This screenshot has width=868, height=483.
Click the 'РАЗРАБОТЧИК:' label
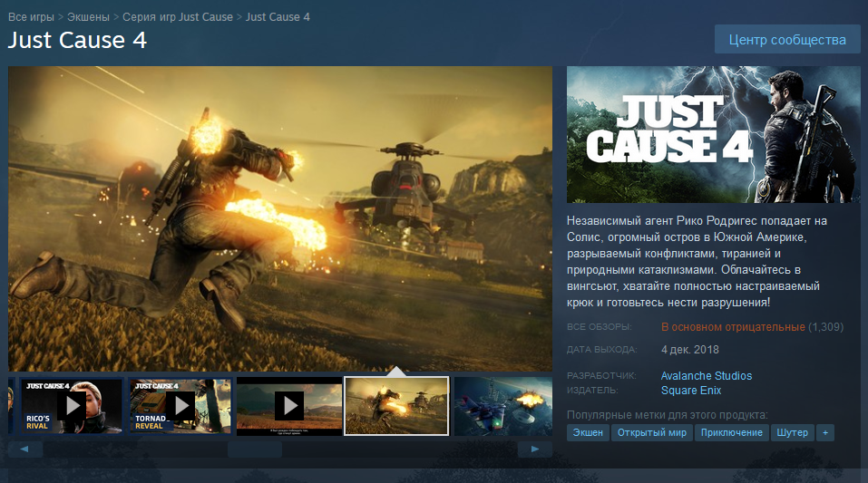tap(601, 376)
